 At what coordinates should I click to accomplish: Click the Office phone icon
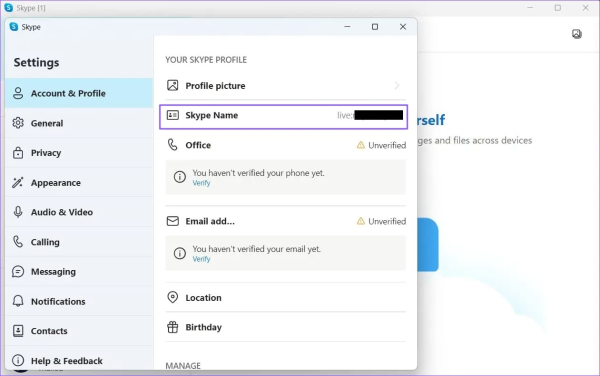(173, 145)
